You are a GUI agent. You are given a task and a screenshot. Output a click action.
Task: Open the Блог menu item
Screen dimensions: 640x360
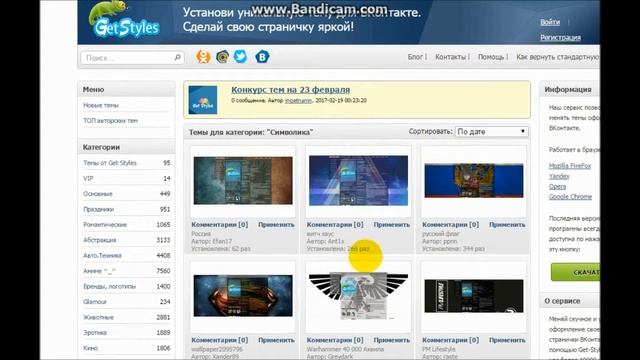point(415,57)
